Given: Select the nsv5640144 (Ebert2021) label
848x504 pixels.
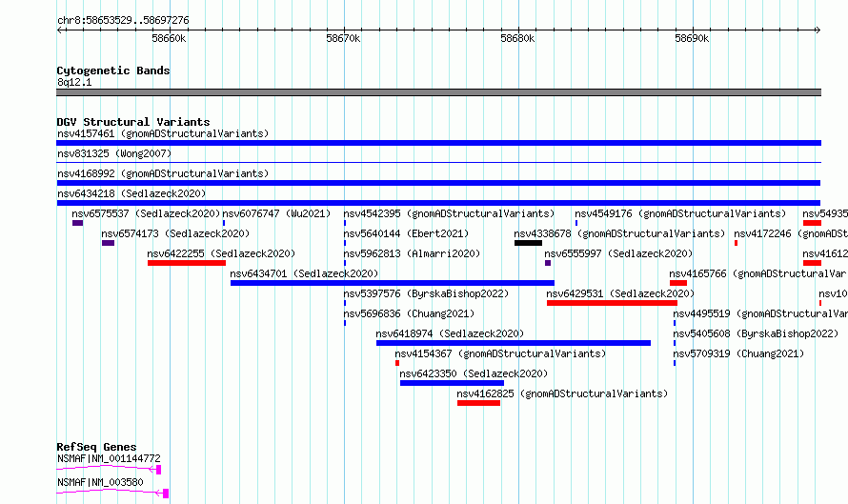Looking at the screenshot, I should tap(406, 233).
